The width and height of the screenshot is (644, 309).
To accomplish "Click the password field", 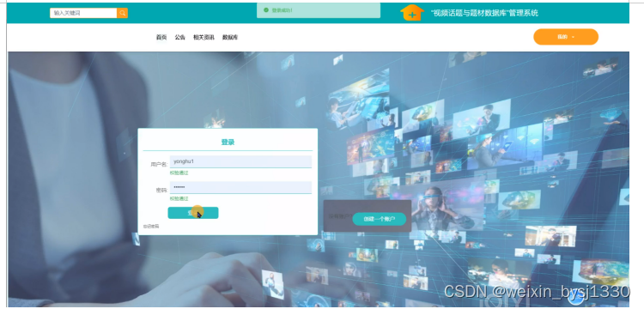I will tap(240, 187).
